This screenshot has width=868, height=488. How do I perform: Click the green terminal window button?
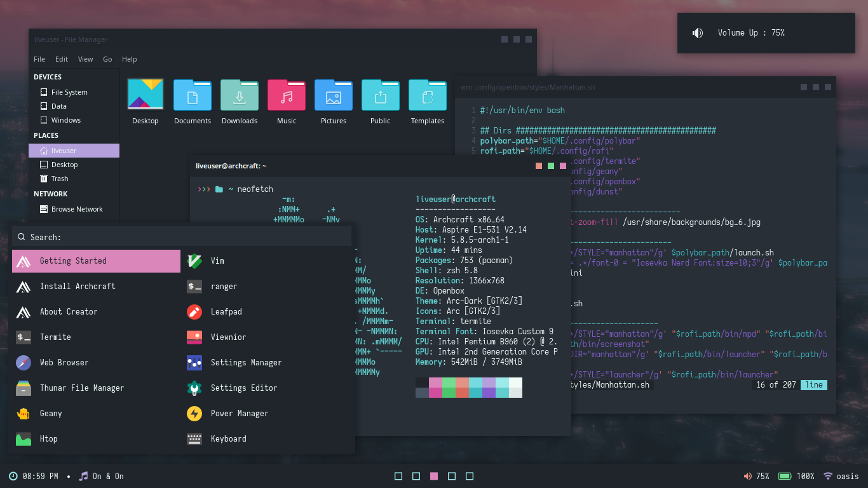551,166
